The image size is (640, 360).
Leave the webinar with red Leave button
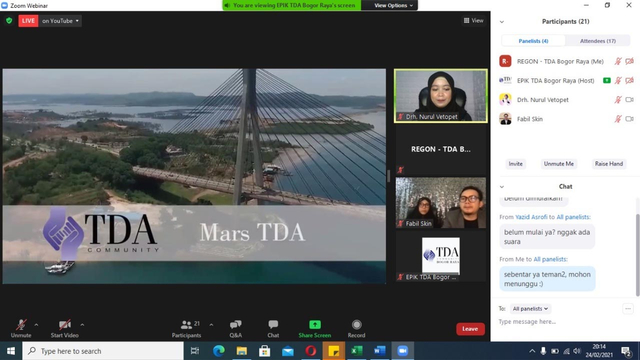tap(470, 329)
